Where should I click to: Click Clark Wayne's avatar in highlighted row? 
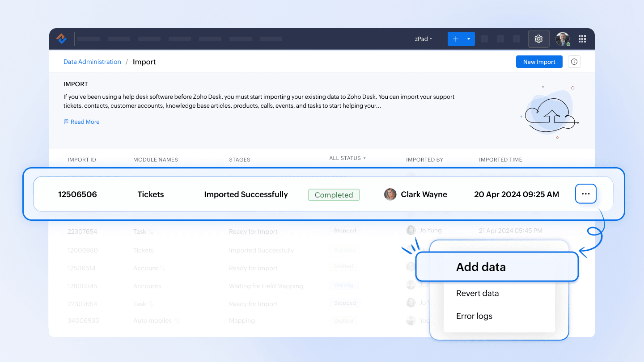pos(390,194)
